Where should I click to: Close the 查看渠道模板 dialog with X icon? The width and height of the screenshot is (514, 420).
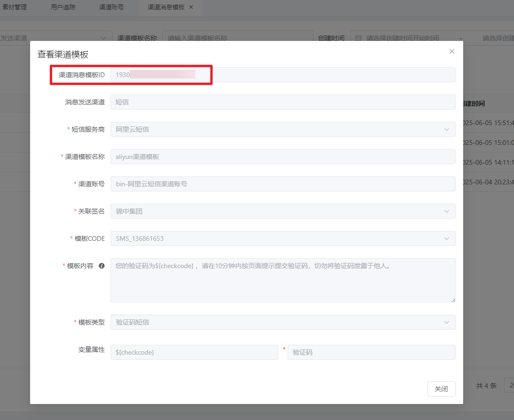click(452, 51)
